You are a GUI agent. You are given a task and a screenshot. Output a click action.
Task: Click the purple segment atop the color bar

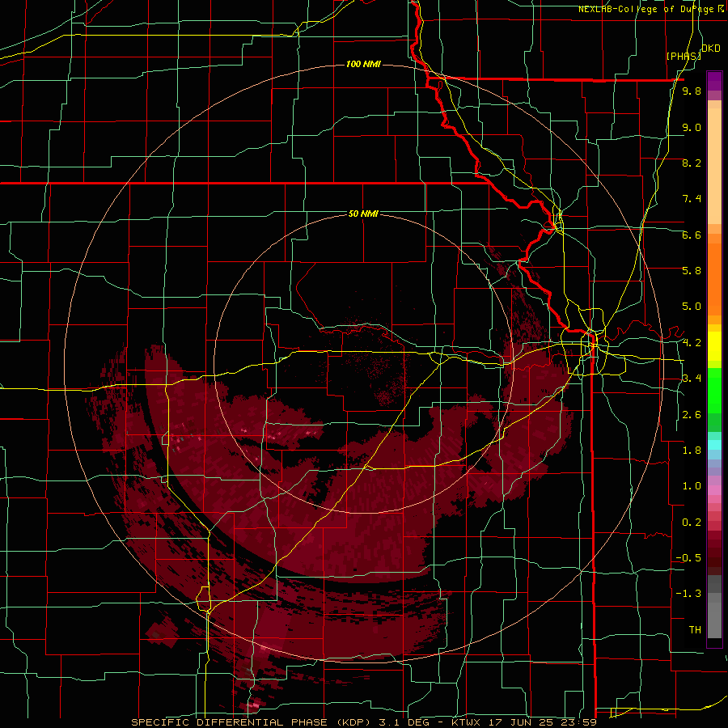click(714, 81)
